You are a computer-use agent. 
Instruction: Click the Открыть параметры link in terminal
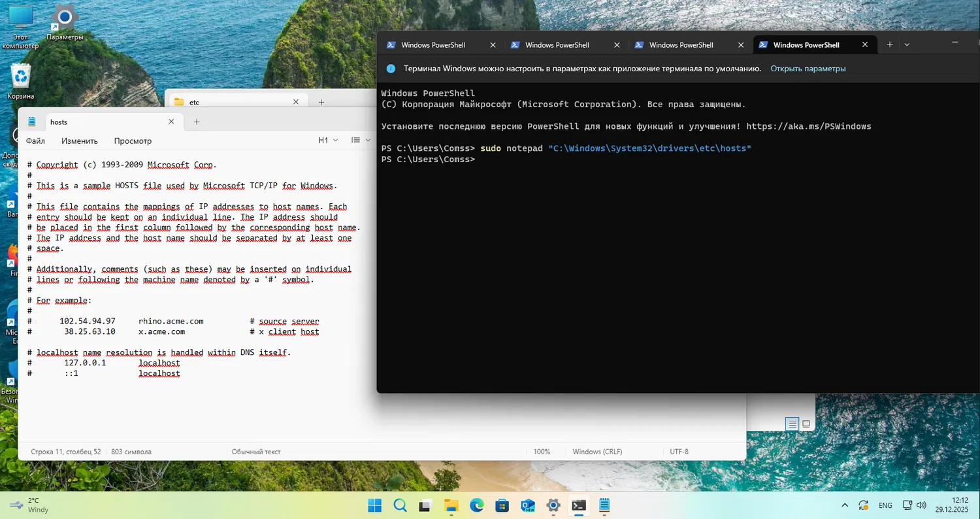pos(808,69)
